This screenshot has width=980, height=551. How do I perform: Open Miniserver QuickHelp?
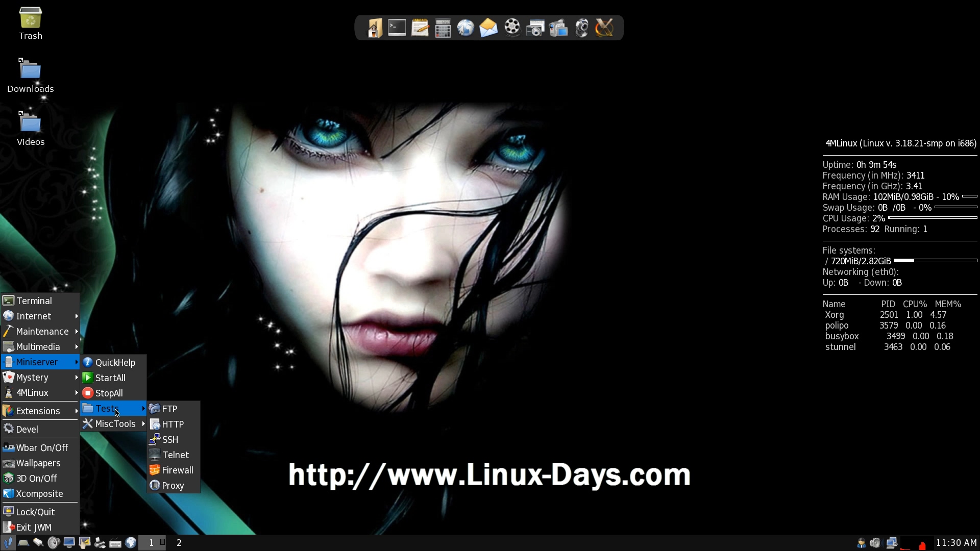click(114, 363)
